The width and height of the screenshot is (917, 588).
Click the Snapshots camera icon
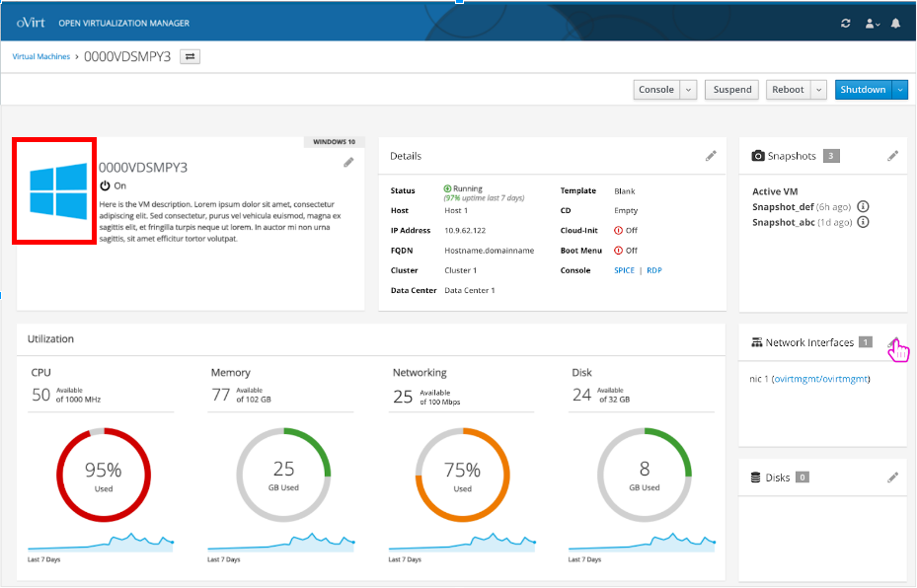coord(756,155)
